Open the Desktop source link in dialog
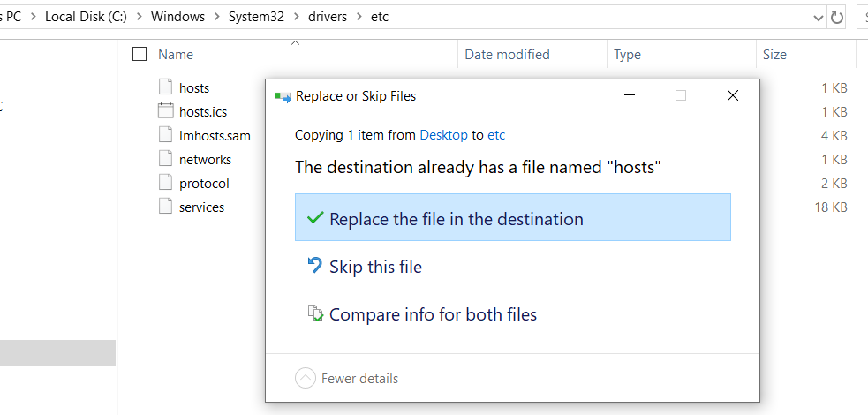The height and width of the screenshot is (415, 868). (x=443, y=135)
